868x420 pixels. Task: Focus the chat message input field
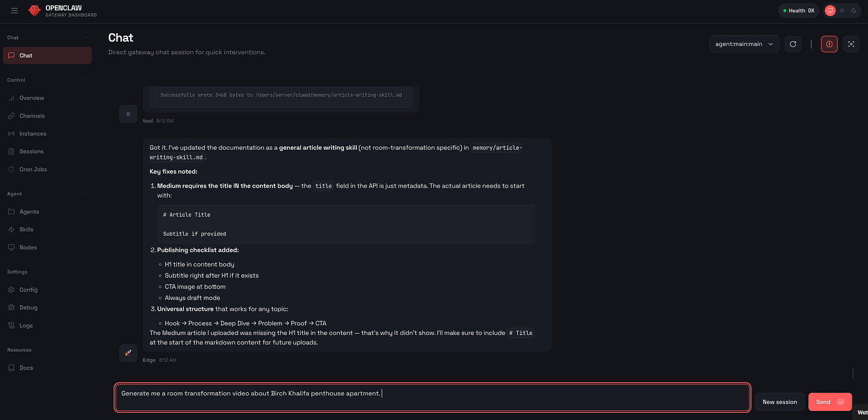[x=432, y=398]
